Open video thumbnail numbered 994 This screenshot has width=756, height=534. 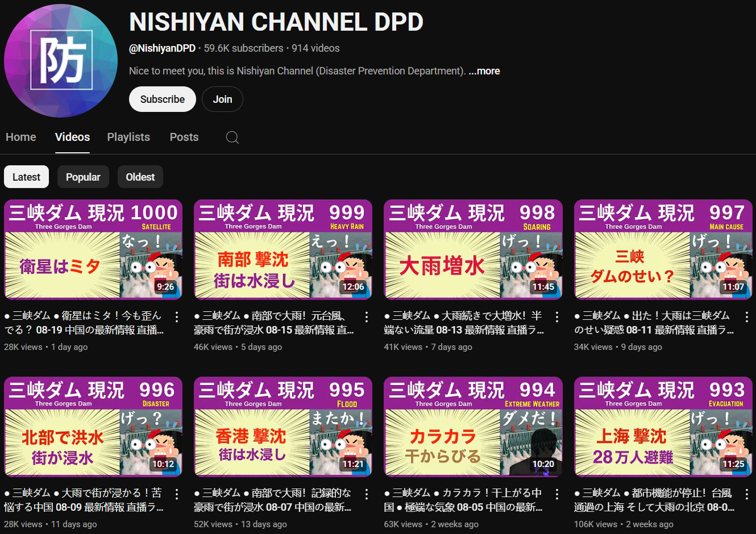point(473,427)
